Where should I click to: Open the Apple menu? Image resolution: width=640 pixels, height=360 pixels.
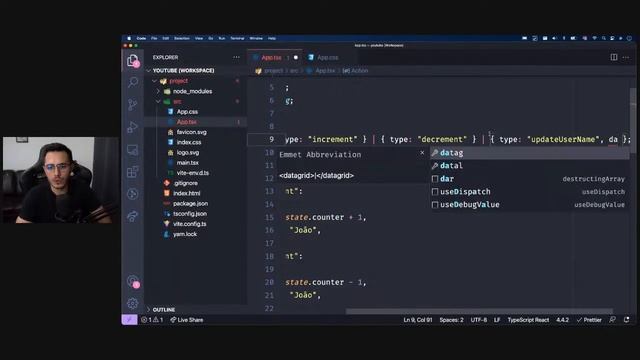(129, 38)
